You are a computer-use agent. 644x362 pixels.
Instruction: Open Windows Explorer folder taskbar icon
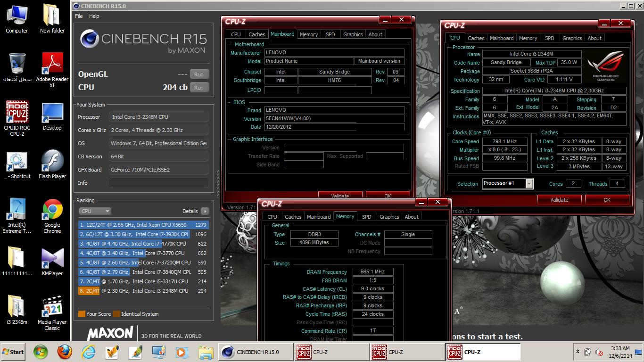click(x=206, y=352)
